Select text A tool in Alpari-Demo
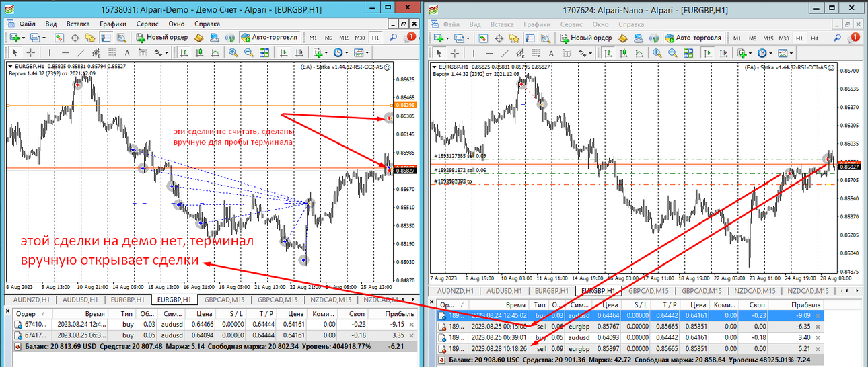The width and height of the screenshot is (868, 367). [127, 53]
